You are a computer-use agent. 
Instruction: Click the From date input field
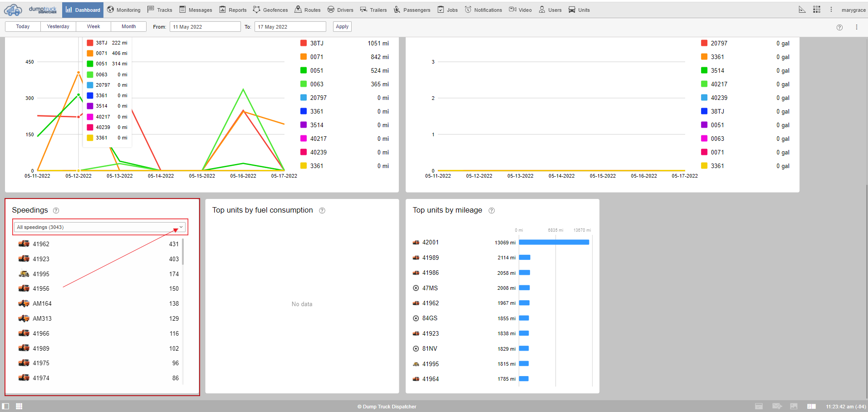point(205,27)
